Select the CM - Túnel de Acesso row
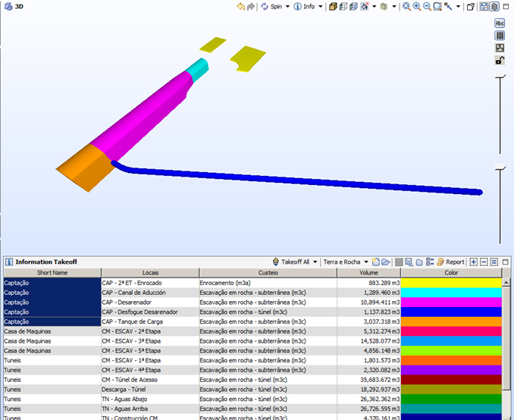514x420 pixels. [x=149, y=380]
